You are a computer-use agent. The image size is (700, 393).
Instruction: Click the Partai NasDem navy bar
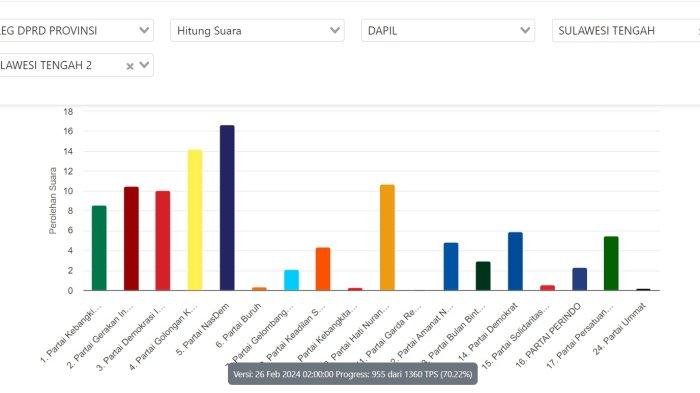(x=227, y=208)
